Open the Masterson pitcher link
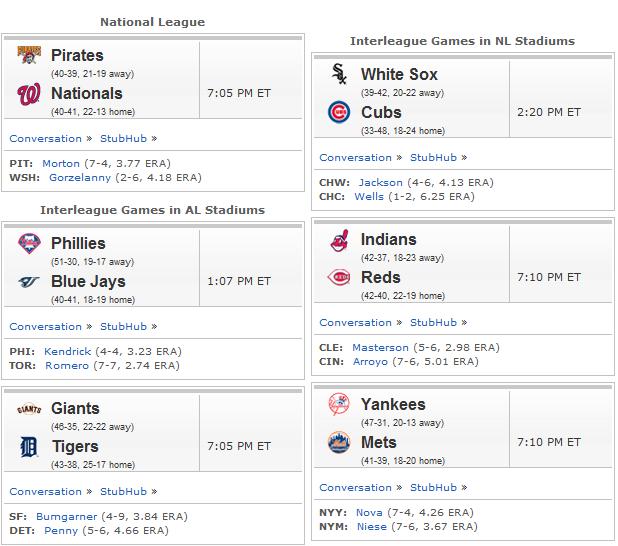618x546 pixels. click(x=380, y=348)
